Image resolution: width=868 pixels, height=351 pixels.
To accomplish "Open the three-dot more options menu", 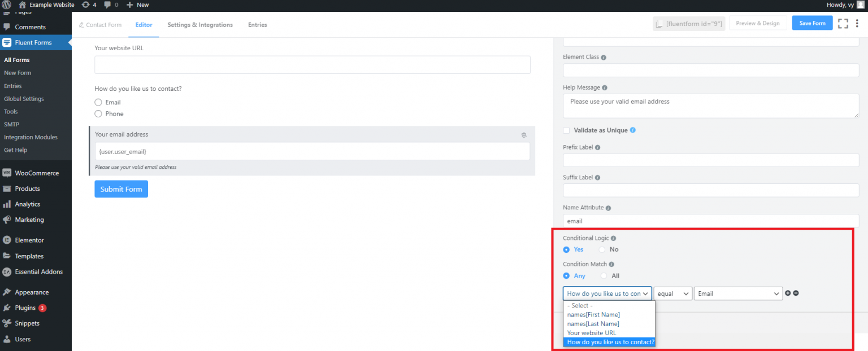I will pyautogui.click(x=857, y=23).
